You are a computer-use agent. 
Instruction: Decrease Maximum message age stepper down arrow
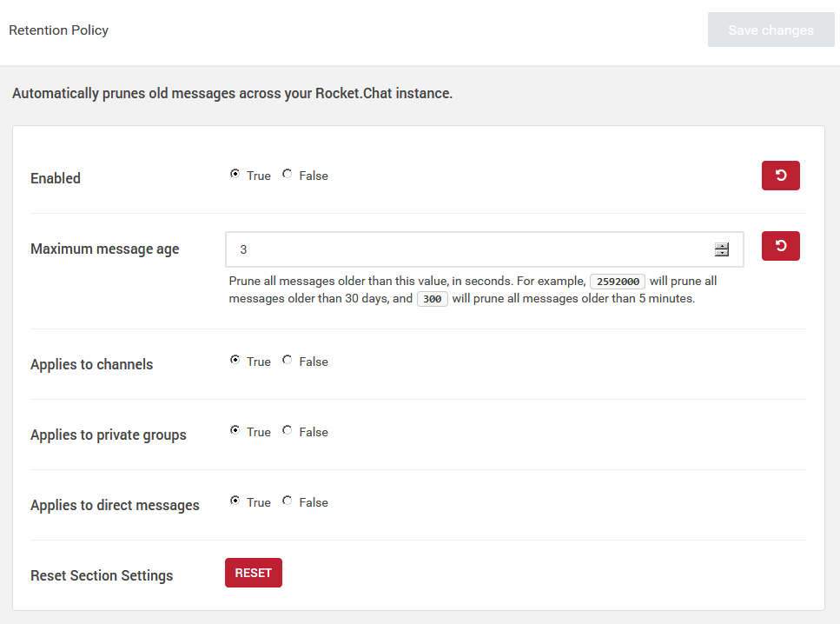click(x=722, y=254)
